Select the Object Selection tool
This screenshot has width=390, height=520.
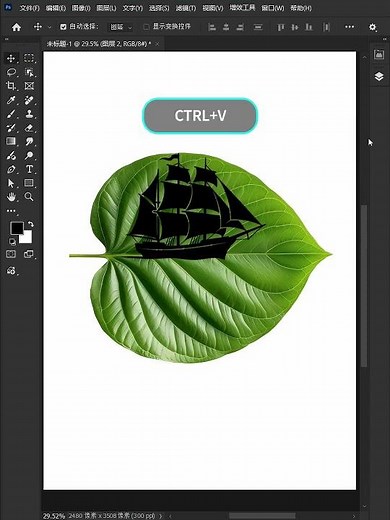[x=29, y=72]
